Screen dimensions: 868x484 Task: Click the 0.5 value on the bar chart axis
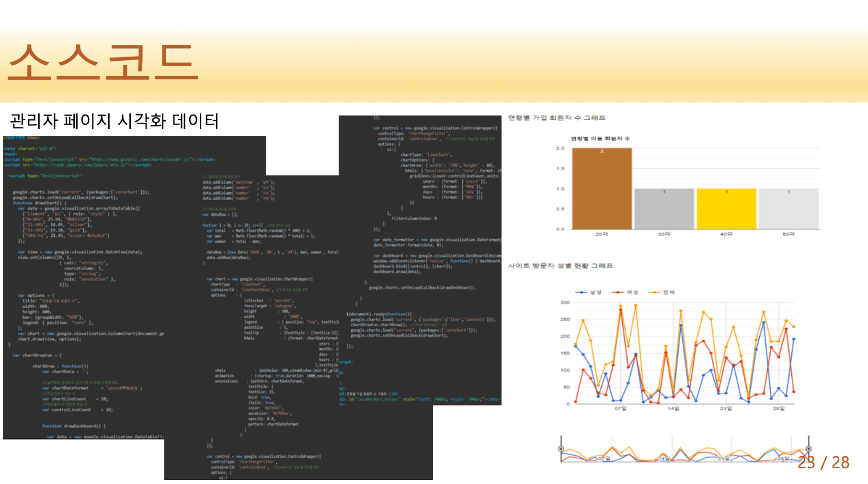pos(560,209)
